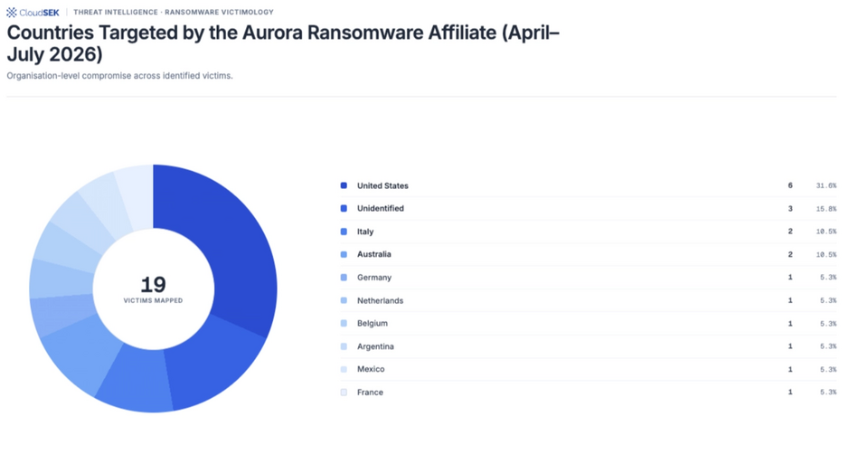Click the count 3 in Unidentified row
This screenshot has height=464, width=868.
[790, 209]
